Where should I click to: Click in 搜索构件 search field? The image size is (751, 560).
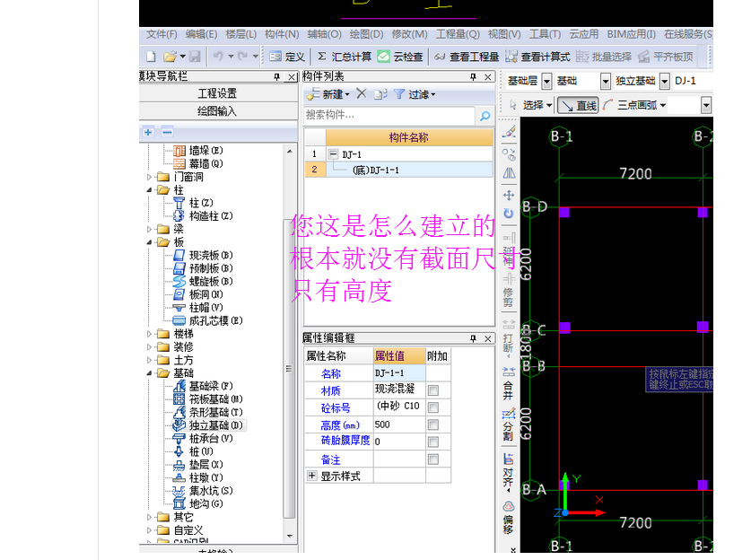pos(389,116)
